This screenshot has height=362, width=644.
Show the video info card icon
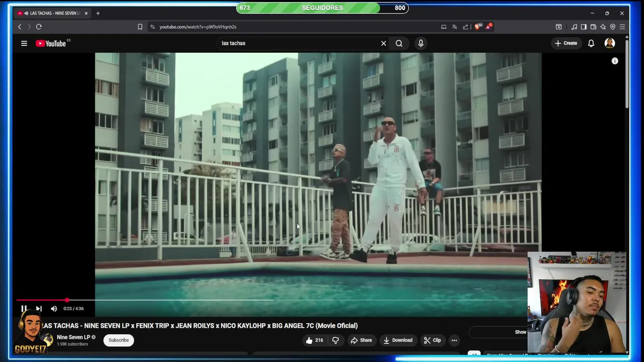(x=615, y=61)
